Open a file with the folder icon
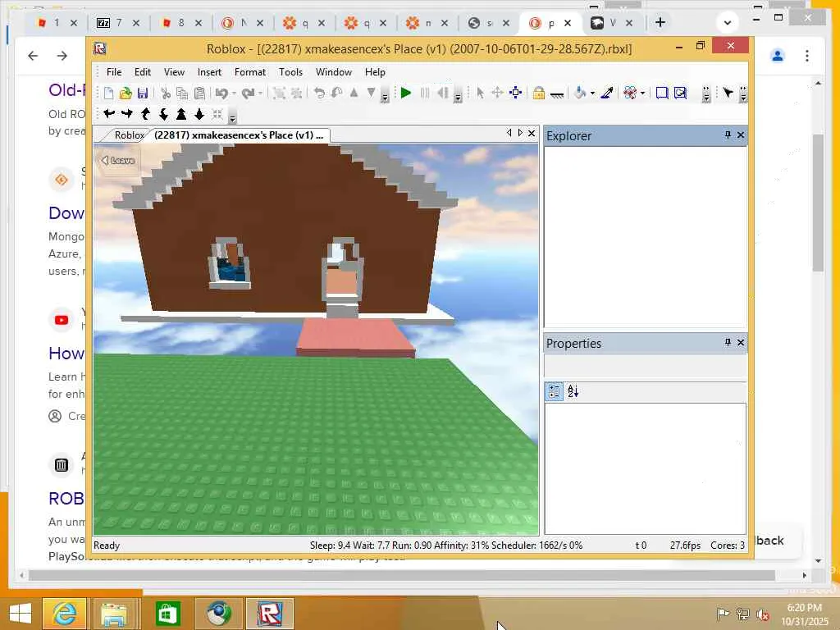840x630 pixels. pos(126,94)
